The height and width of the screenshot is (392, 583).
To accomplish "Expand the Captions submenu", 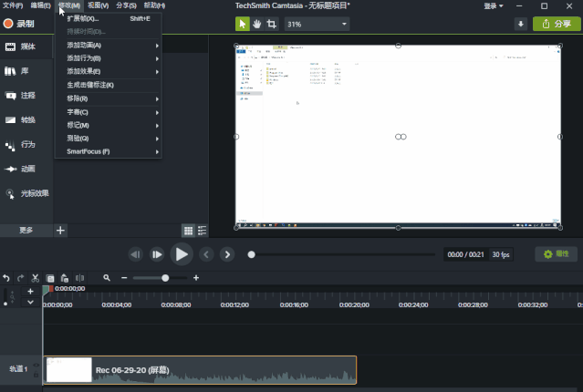I will 109,112.
